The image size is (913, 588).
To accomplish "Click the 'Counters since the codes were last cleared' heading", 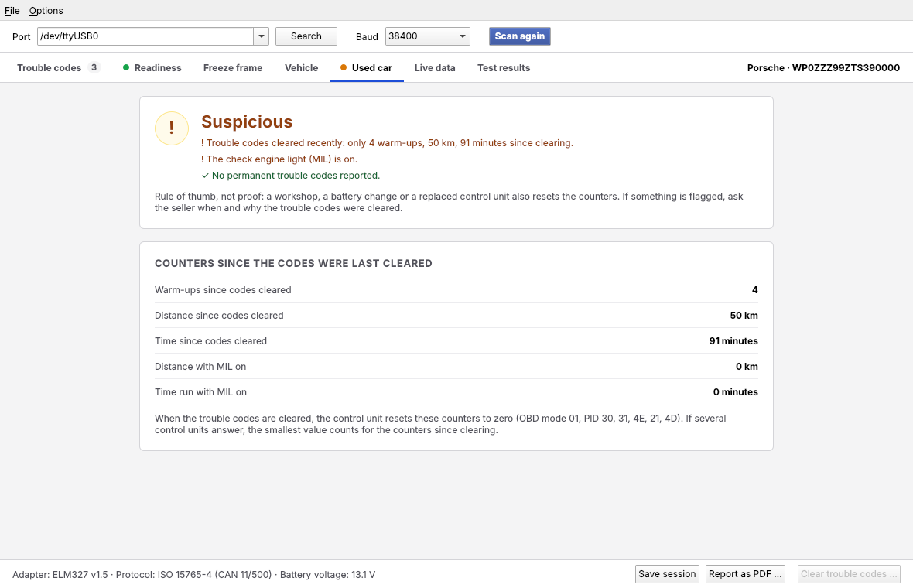I will 293,264.
